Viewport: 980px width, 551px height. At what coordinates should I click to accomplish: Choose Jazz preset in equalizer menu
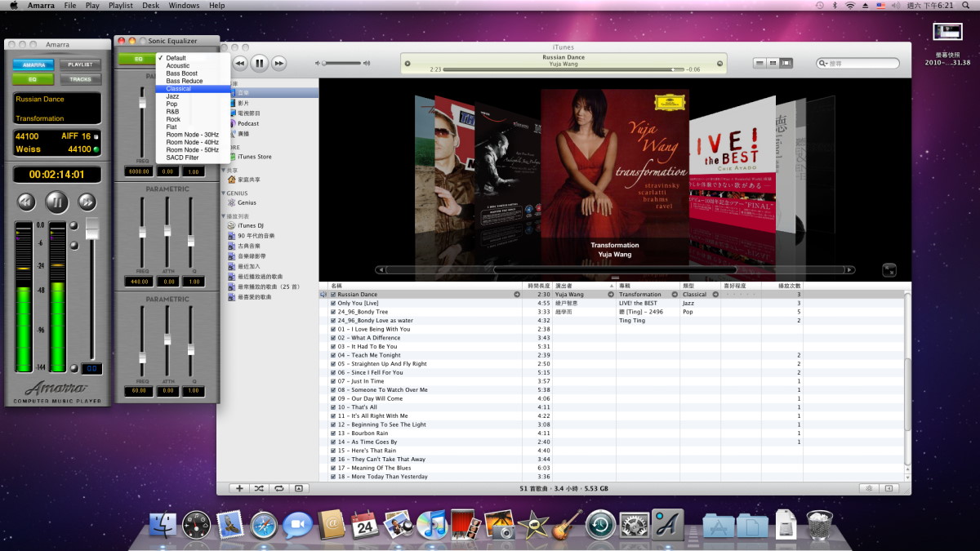(193, 96)
